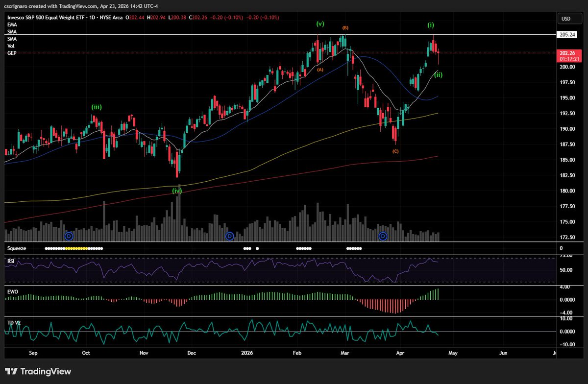
Task: Click the dividend D marker near late March
Action: [383, 236]
